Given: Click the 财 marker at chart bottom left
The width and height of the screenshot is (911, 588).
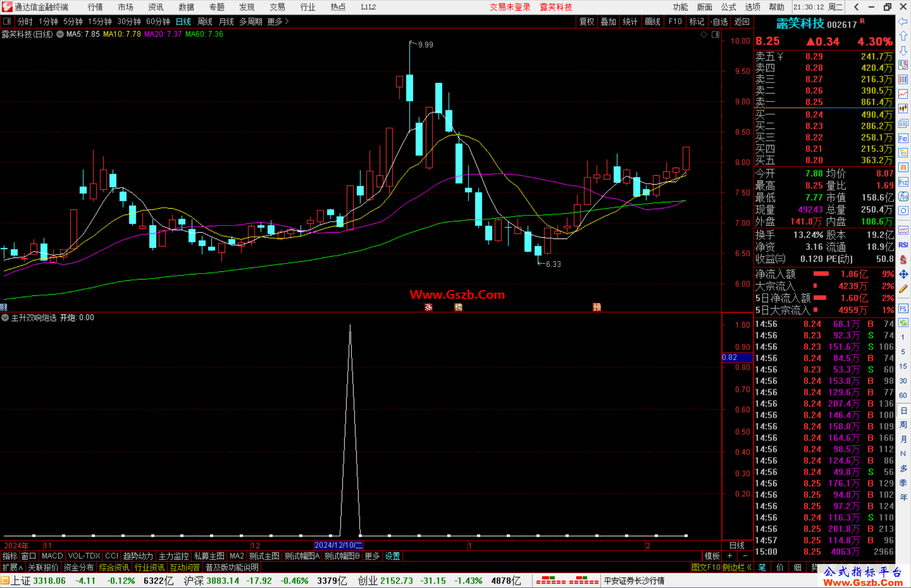Looking at the screenshot, I should (x=4, y=307).
